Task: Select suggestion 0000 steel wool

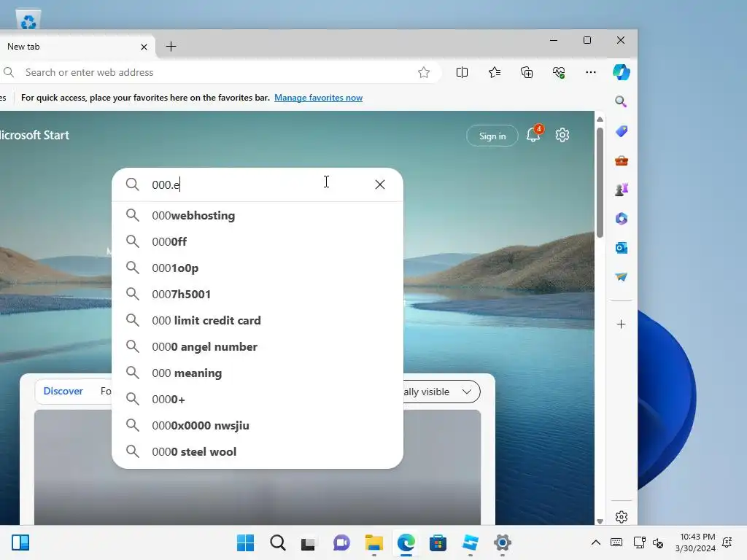Action: (258, 451)
